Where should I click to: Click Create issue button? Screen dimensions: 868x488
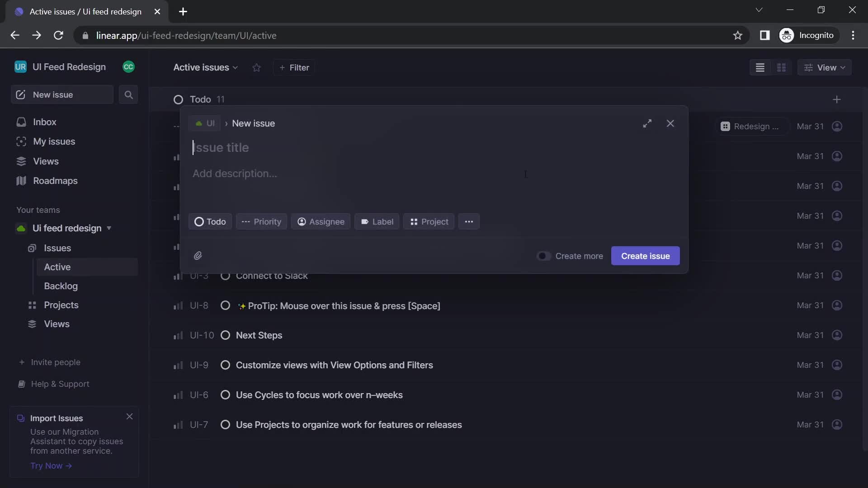645,256
